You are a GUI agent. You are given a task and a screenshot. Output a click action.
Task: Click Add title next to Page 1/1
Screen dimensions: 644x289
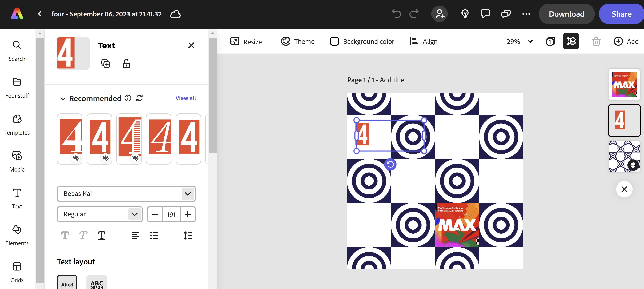click(x=392, y=80)
